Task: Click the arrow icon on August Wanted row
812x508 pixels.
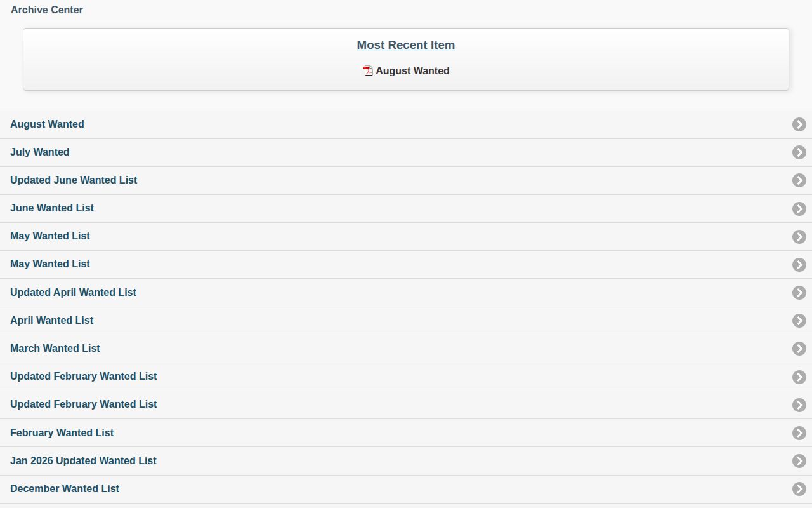Action: [x=799, y=124]
